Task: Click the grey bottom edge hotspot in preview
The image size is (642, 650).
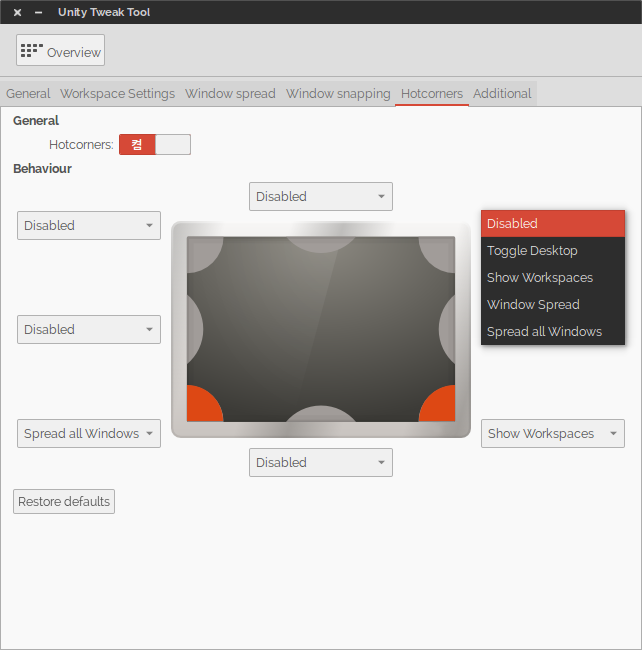Action: (x=321, y=415)
